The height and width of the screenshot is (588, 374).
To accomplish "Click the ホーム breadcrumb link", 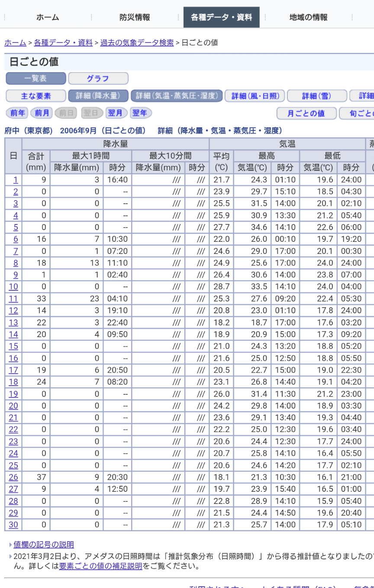I will [15, 42].
